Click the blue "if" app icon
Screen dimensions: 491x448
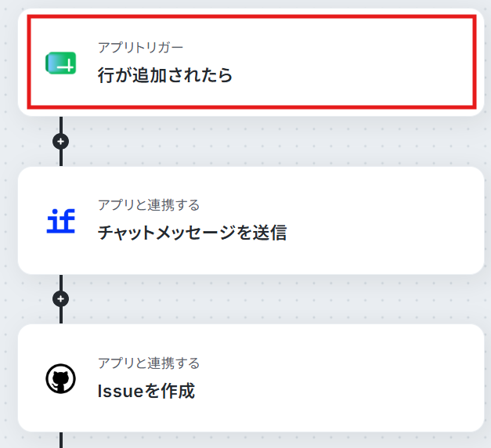(61, 221)
